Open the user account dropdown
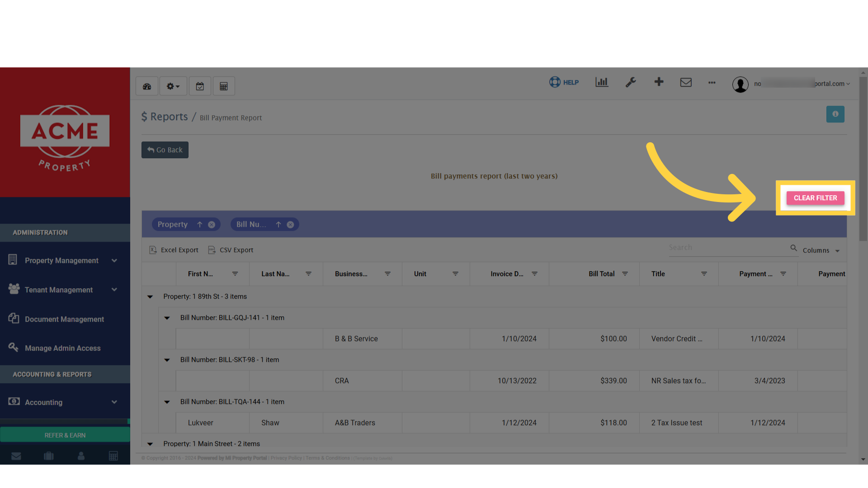 point(791,84)
